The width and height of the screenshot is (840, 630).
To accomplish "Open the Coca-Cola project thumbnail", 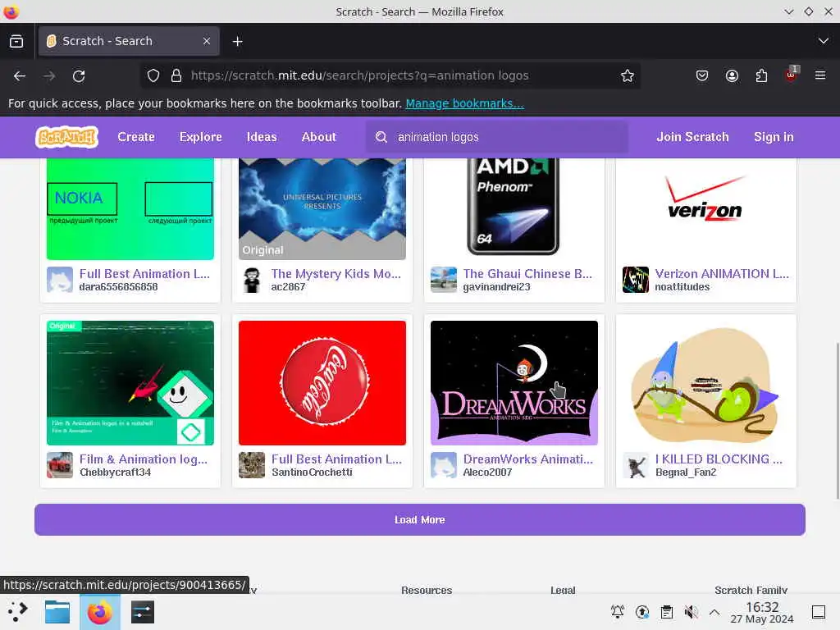I will 322,383.
